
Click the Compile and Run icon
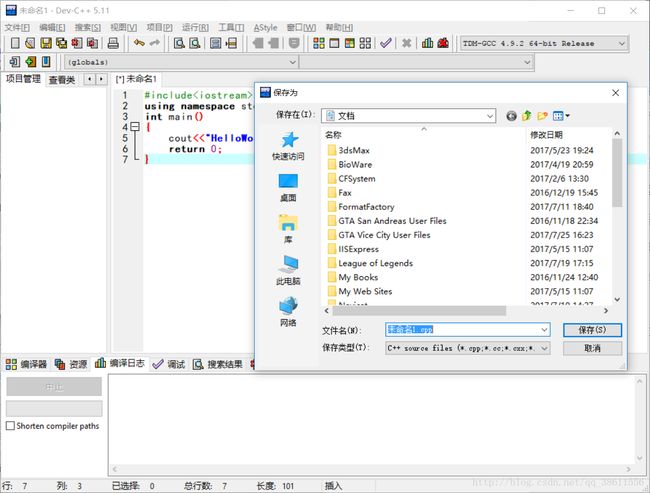(350, 43)
